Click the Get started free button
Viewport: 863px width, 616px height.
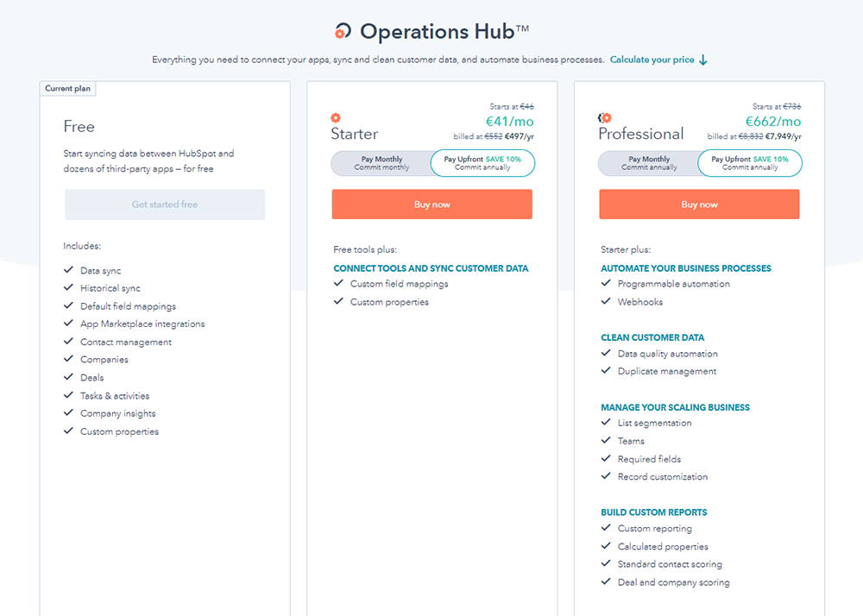[x=165, y=204]
